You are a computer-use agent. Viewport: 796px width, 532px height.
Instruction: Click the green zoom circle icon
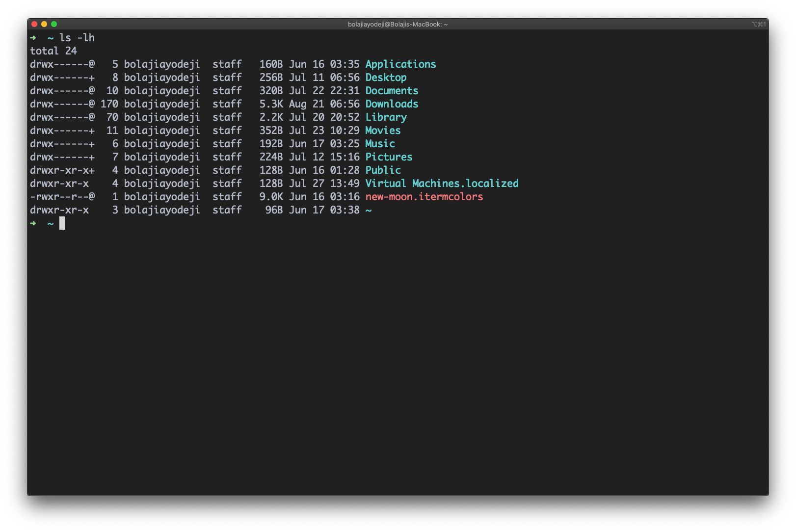click(55, 23)
